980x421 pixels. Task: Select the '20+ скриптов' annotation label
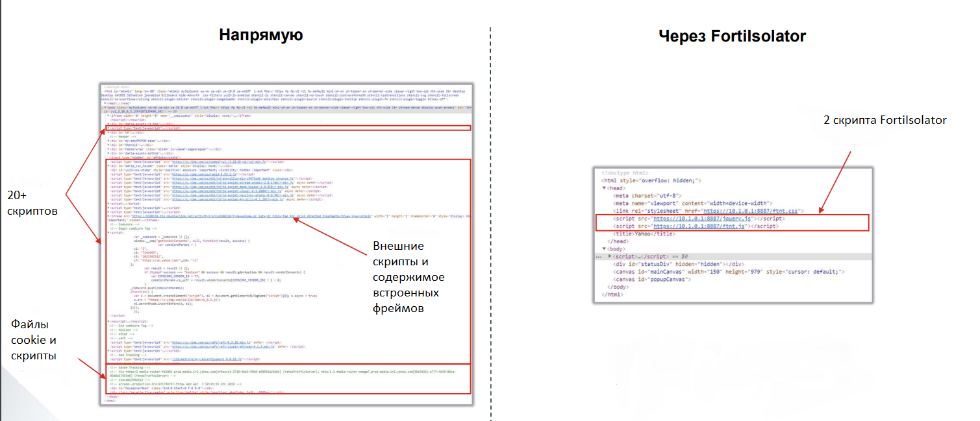[32, 204]
